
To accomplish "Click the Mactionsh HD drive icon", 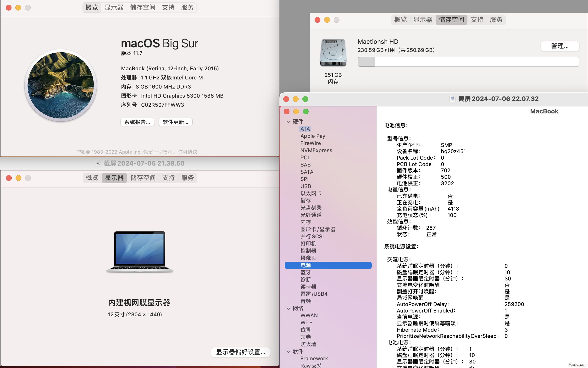I will 333,53.
